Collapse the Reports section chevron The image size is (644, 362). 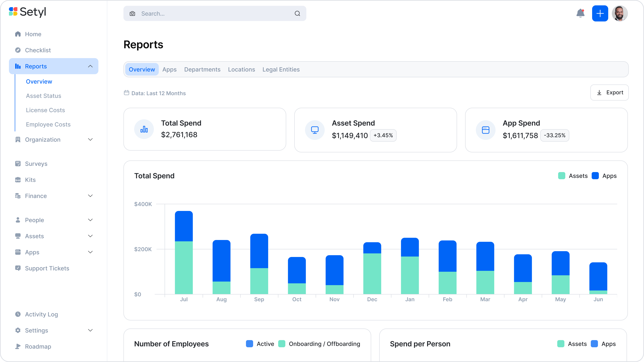pos(90,66)
